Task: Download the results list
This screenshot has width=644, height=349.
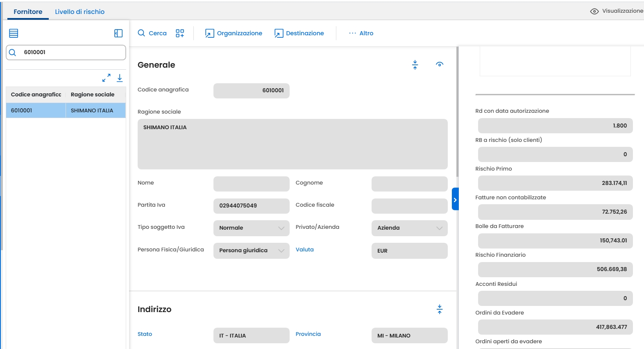Action: click(120, 78)
